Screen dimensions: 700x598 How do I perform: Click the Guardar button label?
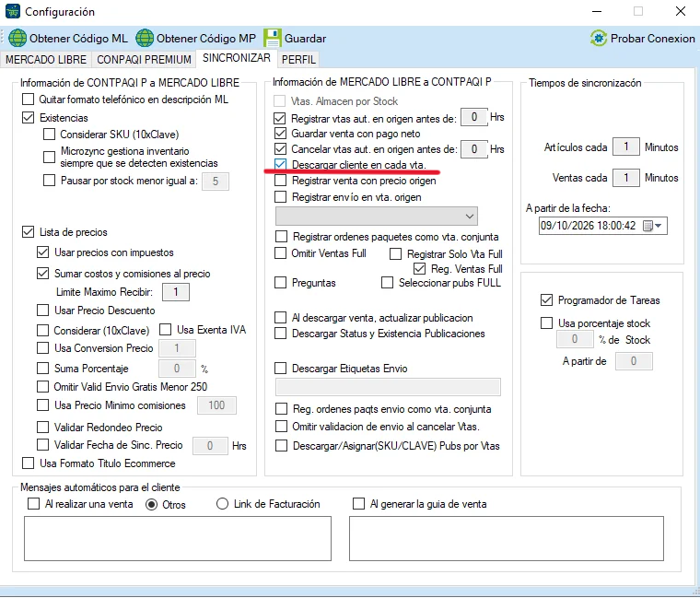pos(306,39)
